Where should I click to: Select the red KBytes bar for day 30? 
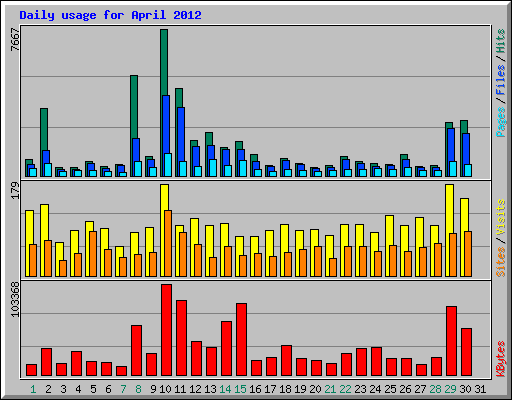pyautogui.click(x=467, y=352)
